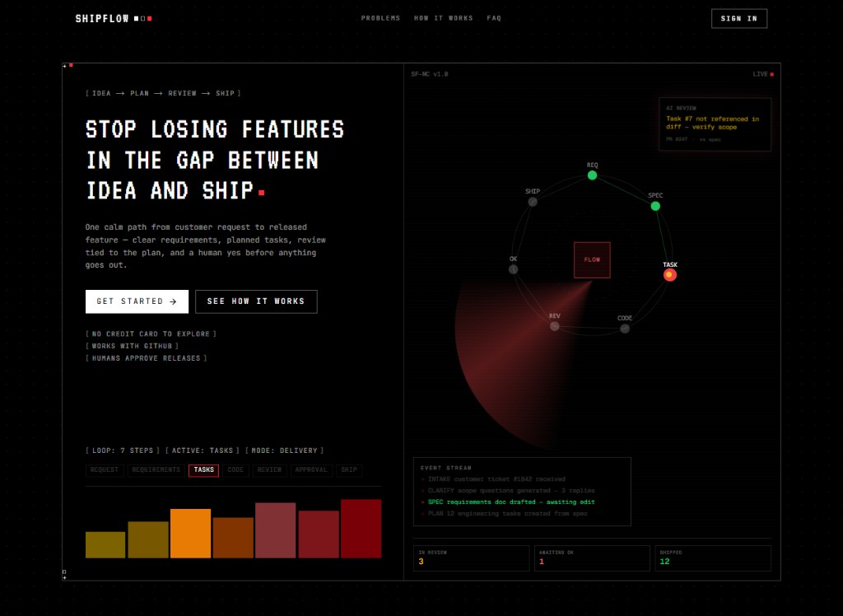Click the gray CODE node
This screenshot has height=616, width=843.
point(625,329)
